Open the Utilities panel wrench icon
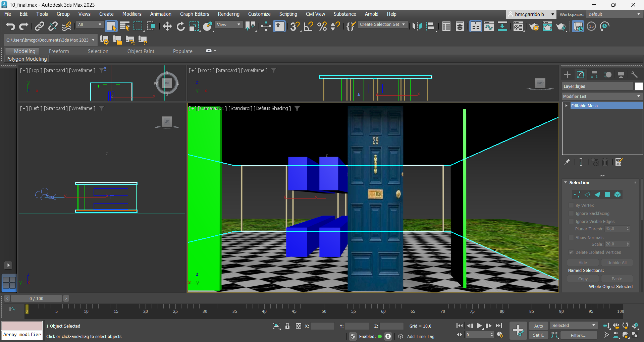The width and height of the screenshot is (644, 342). pos(634,74)
